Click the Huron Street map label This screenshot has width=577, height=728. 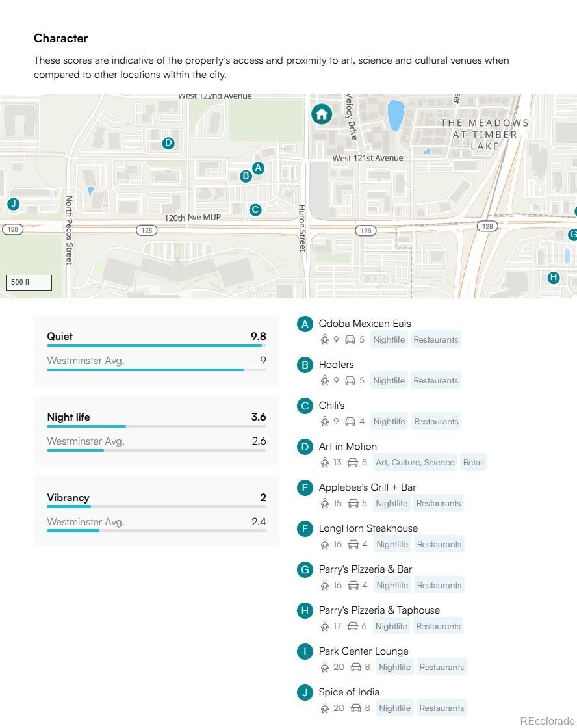pos(302,228)
